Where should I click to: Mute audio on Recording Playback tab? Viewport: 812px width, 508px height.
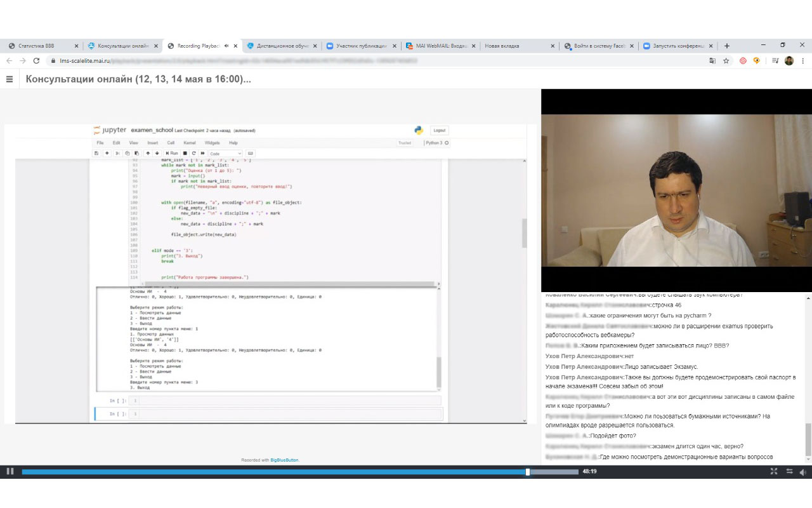coord(226,46)
